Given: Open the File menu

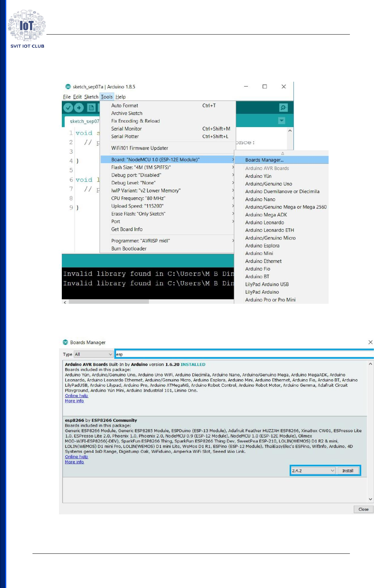Looking at the screenshot, I should 67,97.
